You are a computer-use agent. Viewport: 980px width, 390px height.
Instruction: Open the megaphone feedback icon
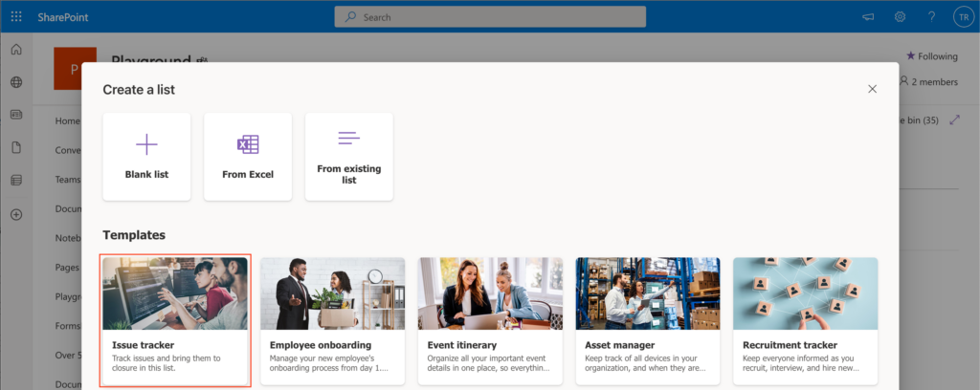[x=868, y=17]
